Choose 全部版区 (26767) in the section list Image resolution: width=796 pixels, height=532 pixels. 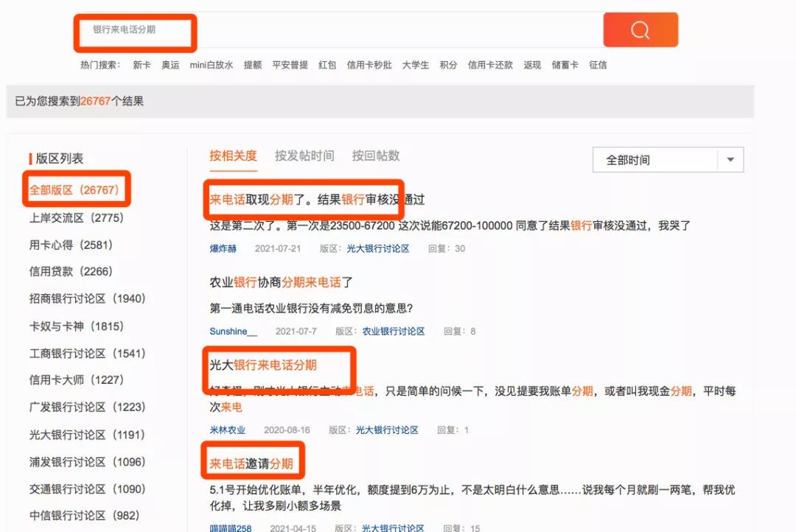point(74,190)
